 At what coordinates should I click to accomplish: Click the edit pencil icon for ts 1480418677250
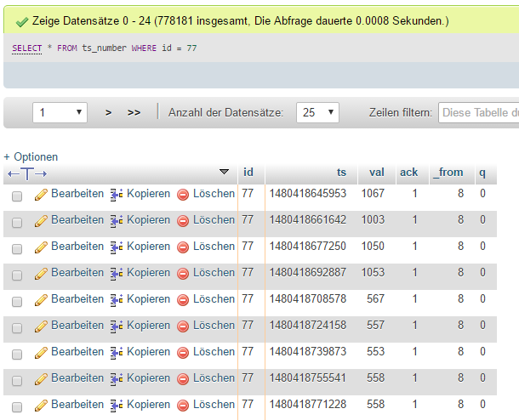[41, 247]
